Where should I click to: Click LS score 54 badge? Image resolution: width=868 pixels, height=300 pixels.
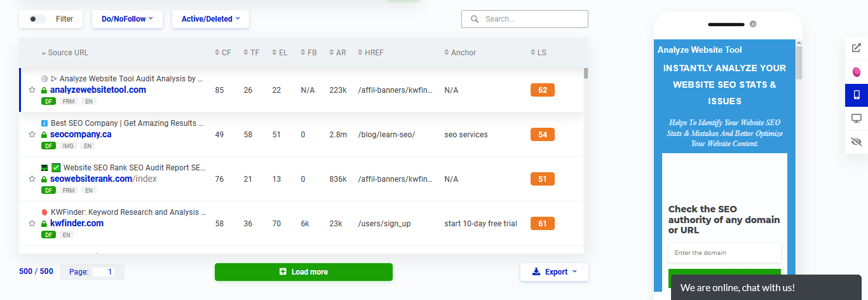pos(543,135)
